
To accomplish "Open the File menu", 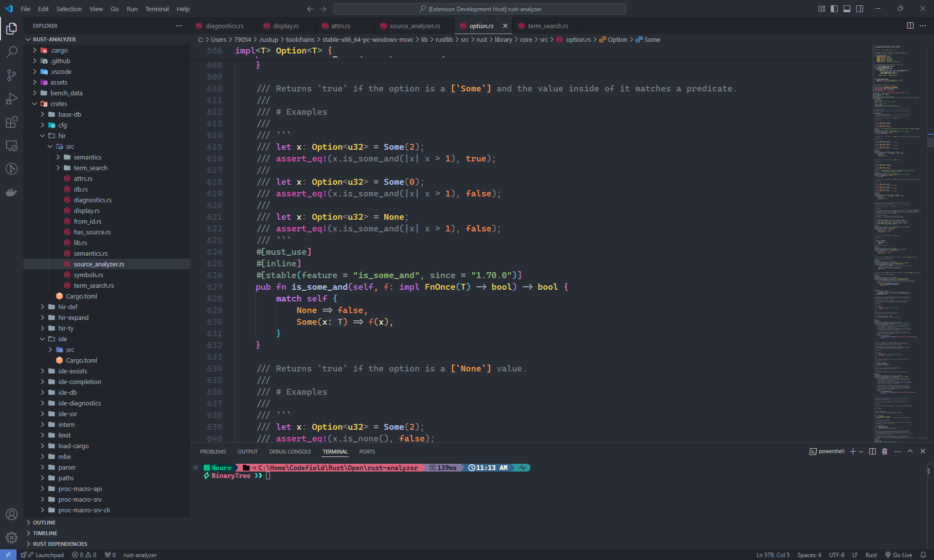I will [25, 9].
